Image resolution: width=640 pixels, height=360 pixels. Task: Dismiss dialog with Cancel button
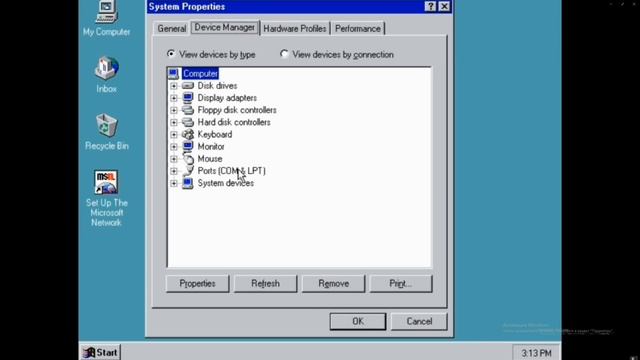419,321
